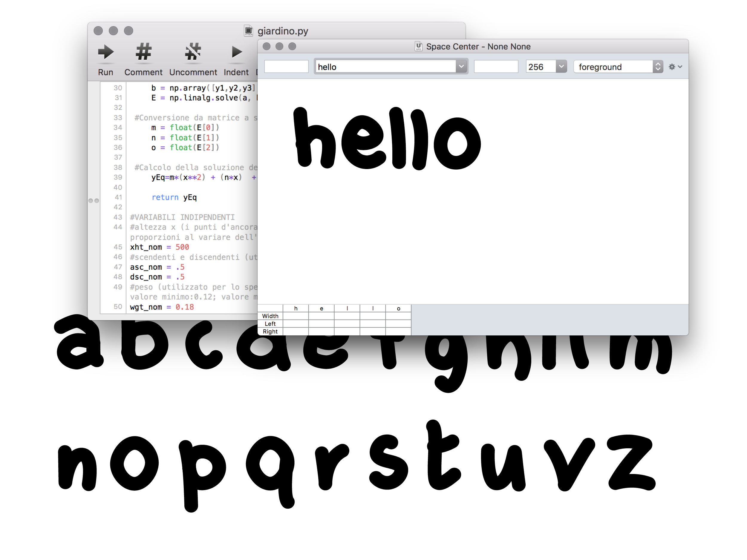The height and width of the screenshot is (560, 747).
Task: Click line number 50 in code gutter
Action: 118,307
